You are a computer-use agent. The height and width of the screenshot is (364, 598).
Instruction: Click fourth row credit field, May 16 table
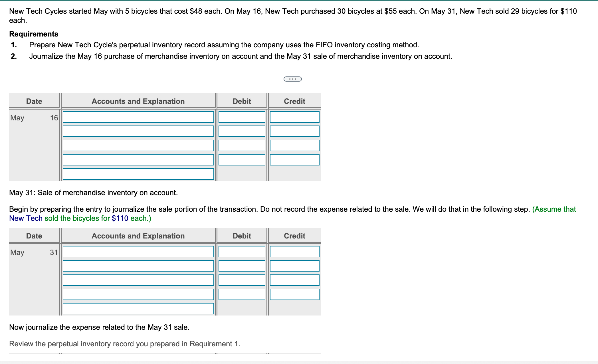point(294,160)
